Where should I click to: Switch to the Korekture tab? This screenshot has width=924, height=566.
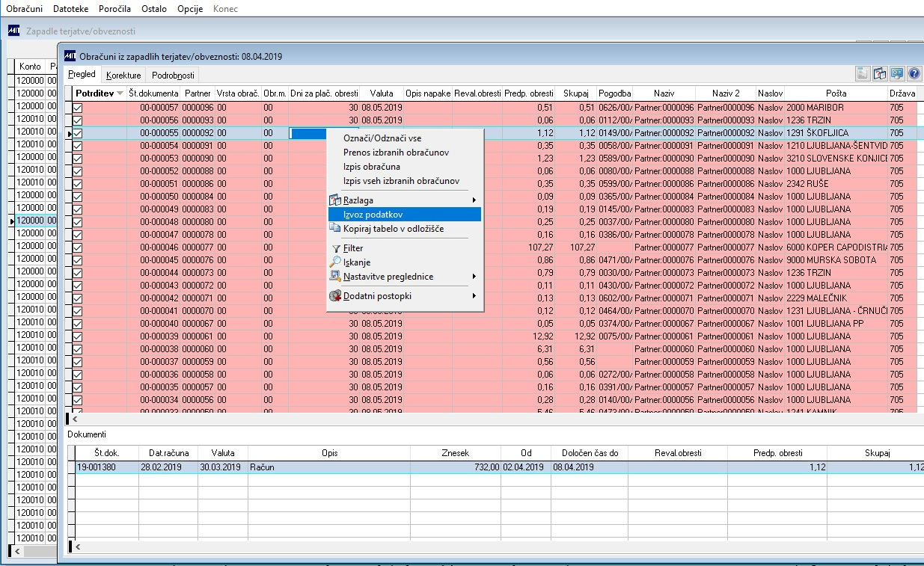click(123, 75)
